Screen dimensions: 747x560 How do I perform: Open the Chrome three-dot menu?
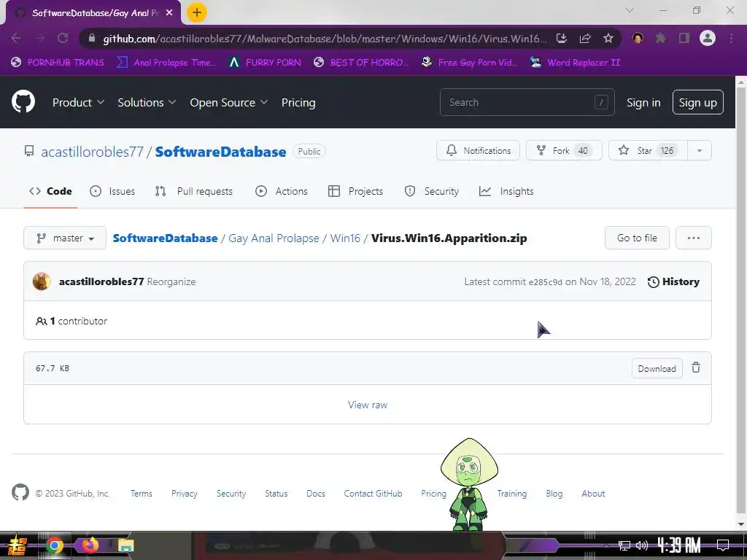(731, 38)
